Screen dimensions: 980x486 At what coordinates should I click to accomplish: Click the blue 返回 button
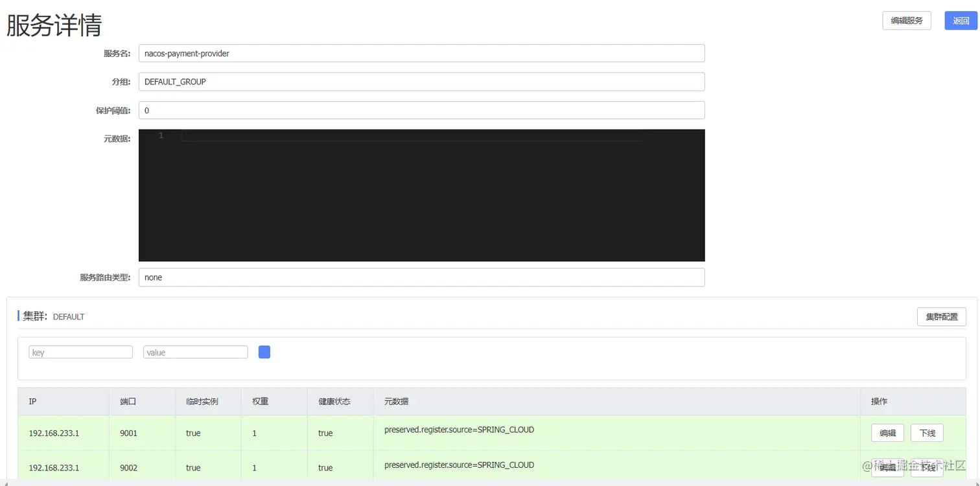[x=961, y=21]
